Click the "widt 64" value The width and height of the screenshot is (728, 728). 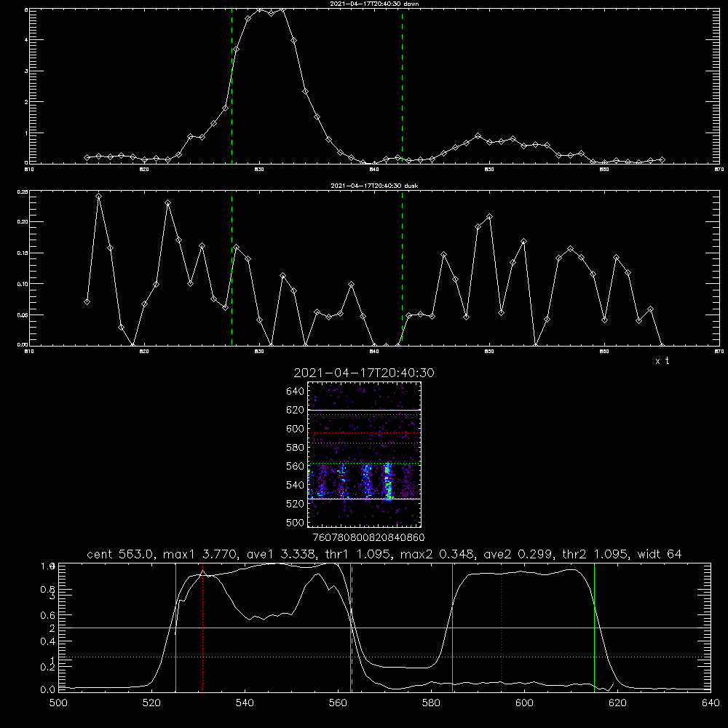(x=660, y=554)
